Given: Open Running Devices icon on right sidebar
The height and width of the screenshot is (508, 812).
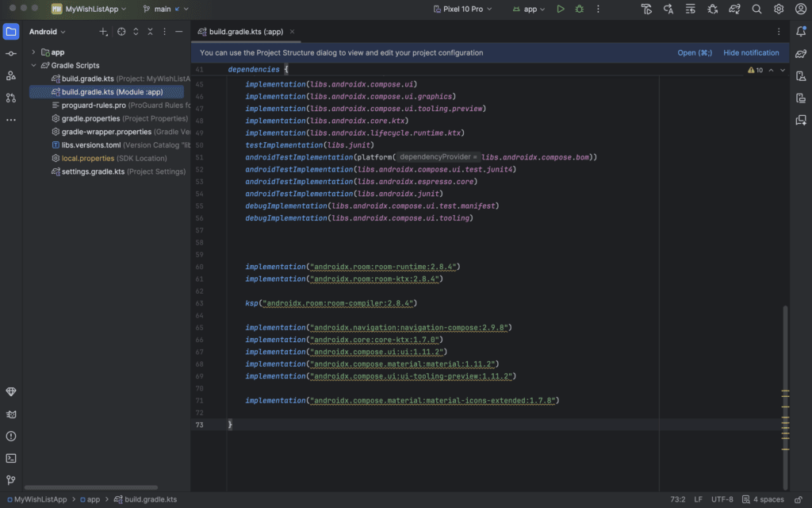Looking at the screenshot, I should [801, 98].
